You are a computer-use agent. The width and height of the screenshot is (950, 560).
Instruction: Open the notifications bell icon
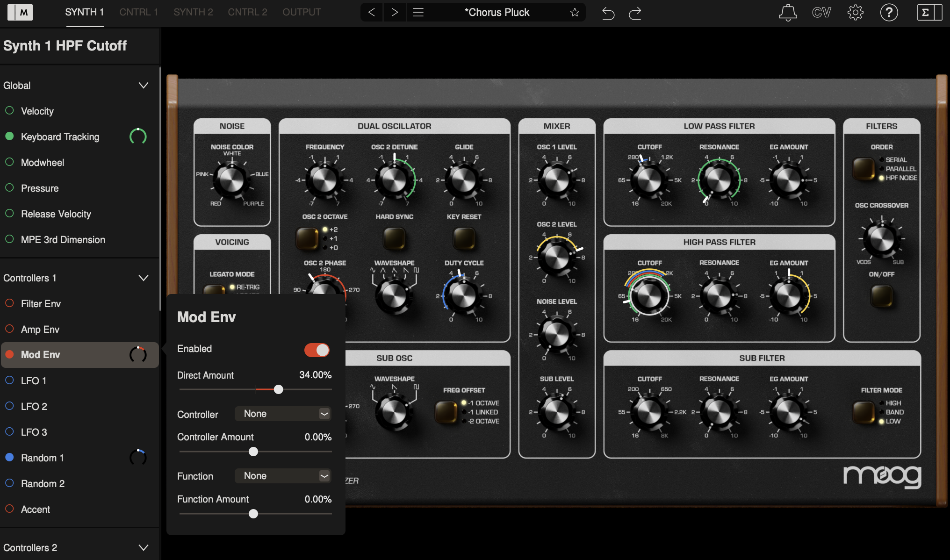pos(788,13)
